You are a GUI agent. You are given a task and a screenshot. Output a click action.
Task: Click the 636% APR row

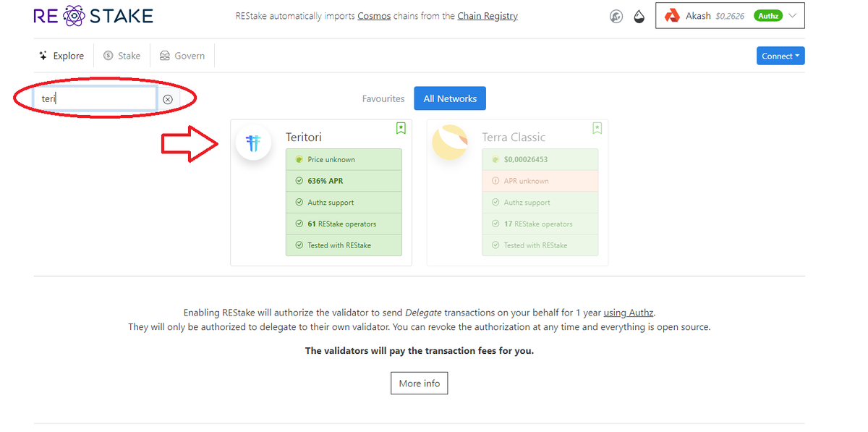pyautogui.click(x=344, y=181)
